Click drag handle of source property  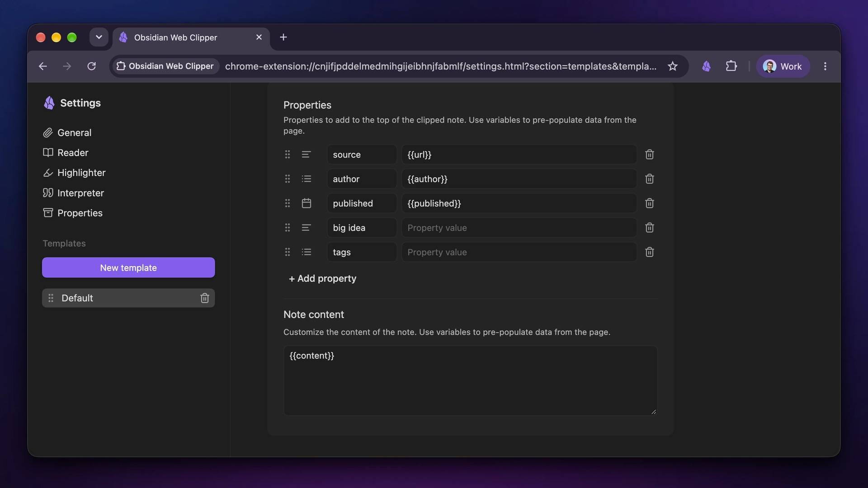[x=288, y=155]
